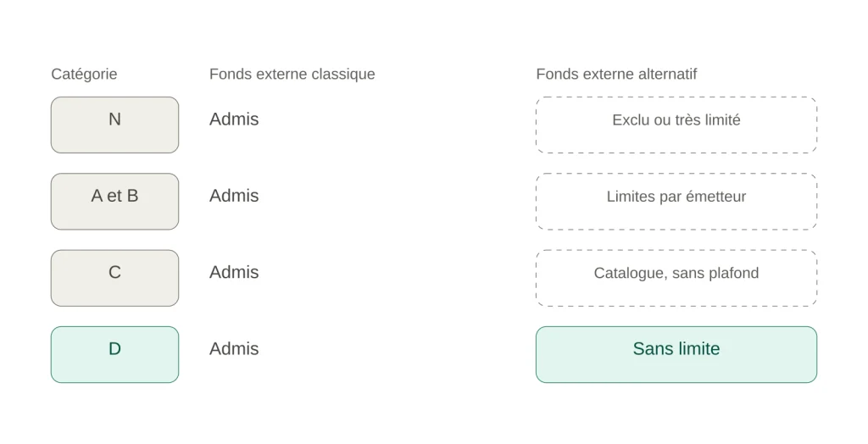Screen dimensions: 868x444
Task: Select the C category box
Action: click(114, 278)
